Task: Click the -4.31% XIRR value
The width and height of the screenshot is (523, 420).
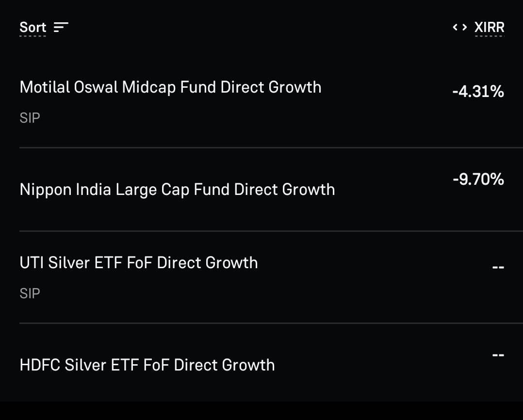Action: click(x=478, y=91)
